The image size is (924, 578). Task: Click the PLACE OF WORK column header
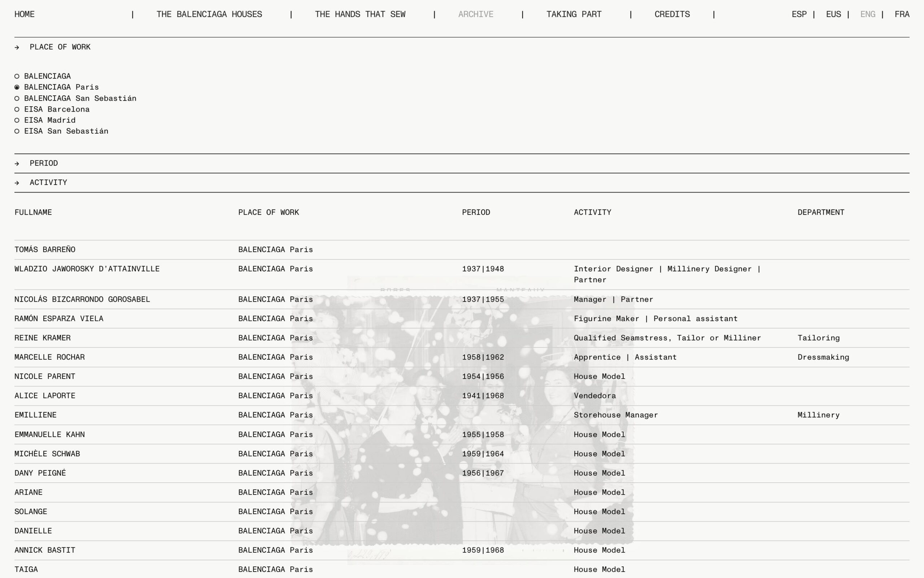click(269, 212)
